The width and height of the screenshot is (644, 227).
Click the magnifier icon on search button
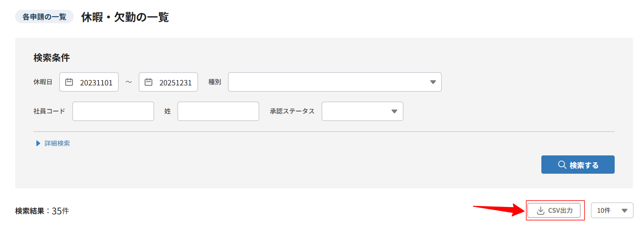(562, 165)
